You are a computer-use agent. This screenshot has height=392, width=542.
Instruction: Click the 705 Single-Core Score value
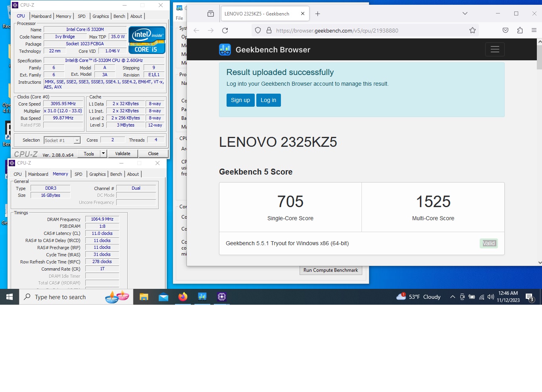tap(290, 202)
